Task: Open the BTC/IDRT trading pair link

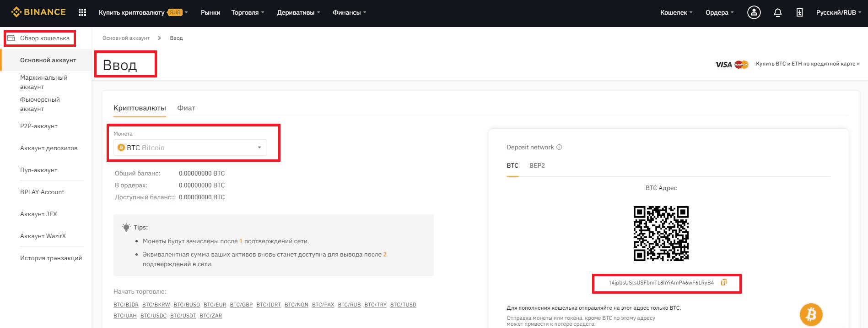Action: pos(269,305)
